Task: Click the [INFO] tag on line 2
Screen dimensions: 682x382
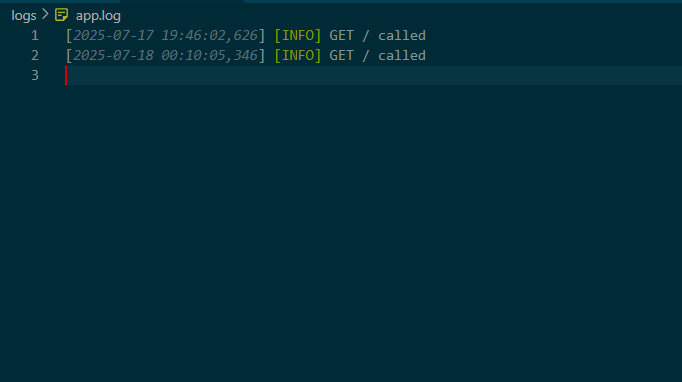Action: (x=298, y=56)
